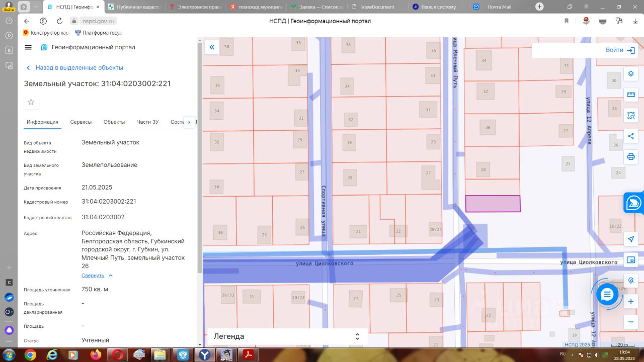Viewport: 644px width, 362px height.
Task: Switch to the Информация tab
Action: [x=42, y=122]
